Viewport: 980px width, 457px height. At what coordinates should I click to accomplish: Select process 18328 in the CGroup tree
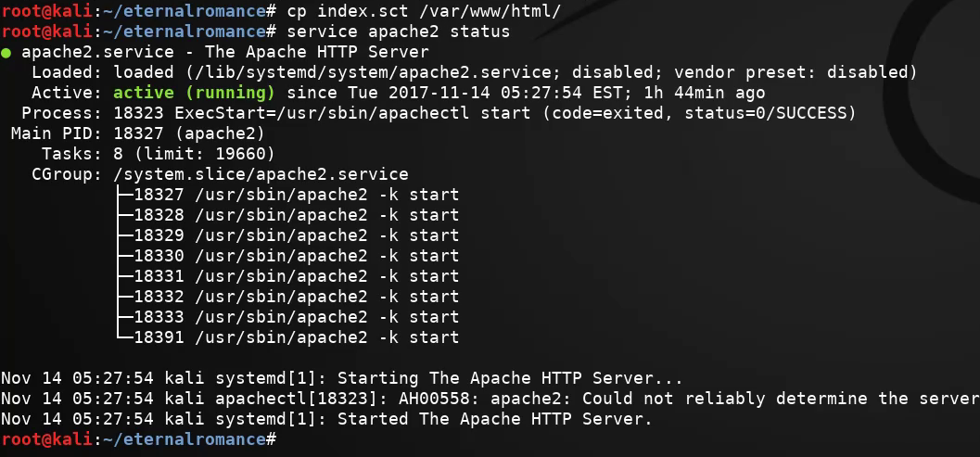pyautogui.click(x=297, y=215)
